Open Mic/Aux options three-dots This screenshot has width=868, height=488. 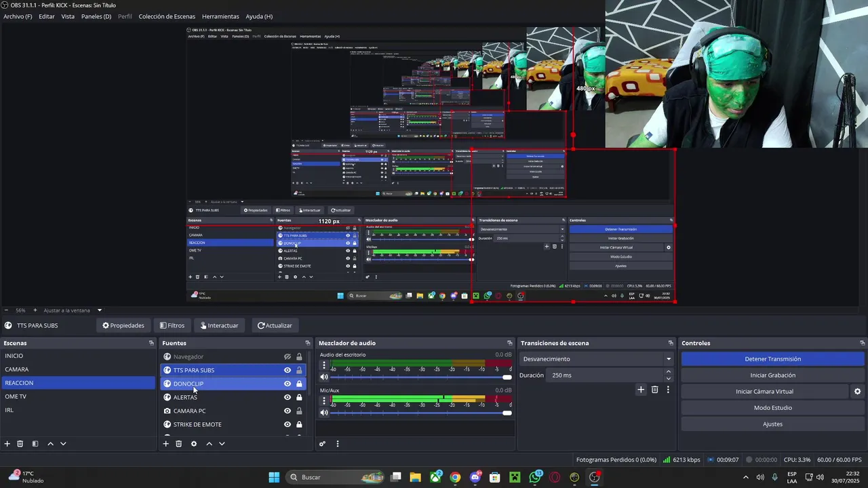pos(324,401)
